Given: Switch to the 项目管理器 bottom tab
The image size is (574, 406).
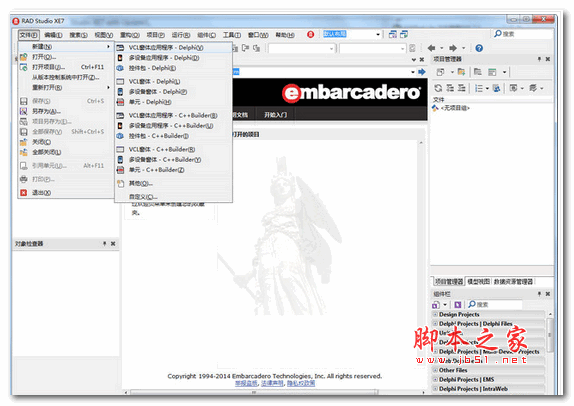Looking at the screenshot, I should click(449, 282).
